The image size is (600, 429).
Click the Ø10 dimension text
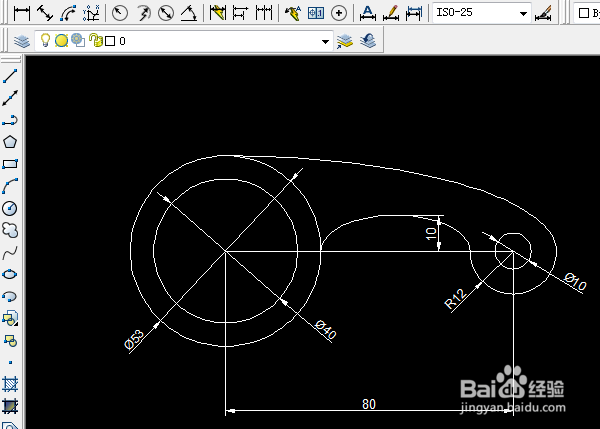(x=575, y=281)
